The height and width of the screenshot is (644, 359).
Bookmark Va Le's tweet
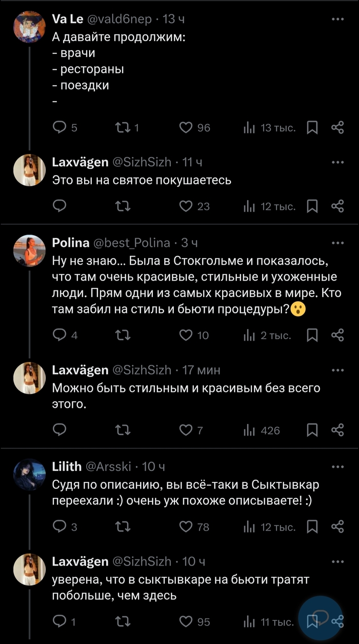coord(311,128)
